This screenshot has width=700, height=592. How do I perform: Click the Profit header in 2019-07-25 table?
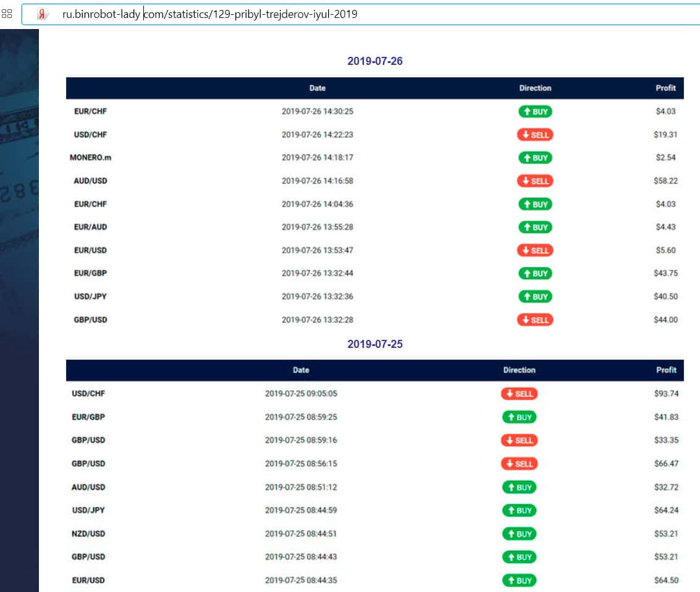click(666, 370)
